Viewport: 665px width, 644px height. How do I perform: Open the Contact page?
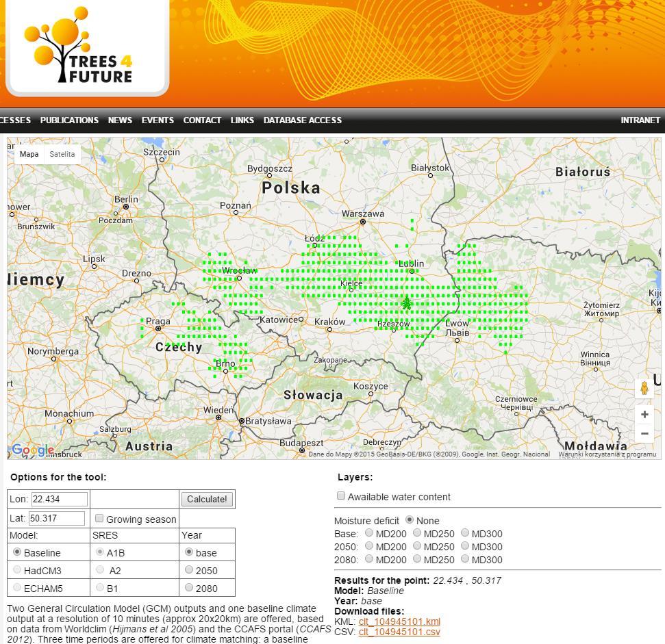[x=202, y=120]
